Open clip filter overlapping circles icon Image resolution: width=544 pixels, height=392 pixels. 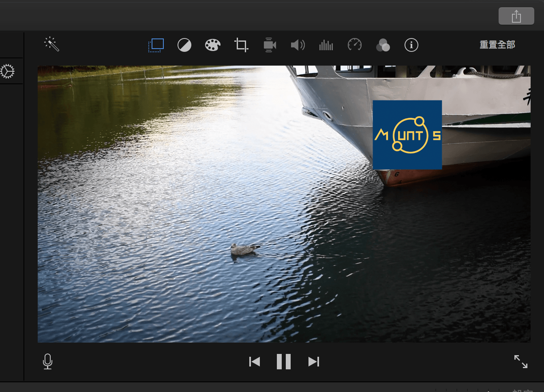point(383,45)
